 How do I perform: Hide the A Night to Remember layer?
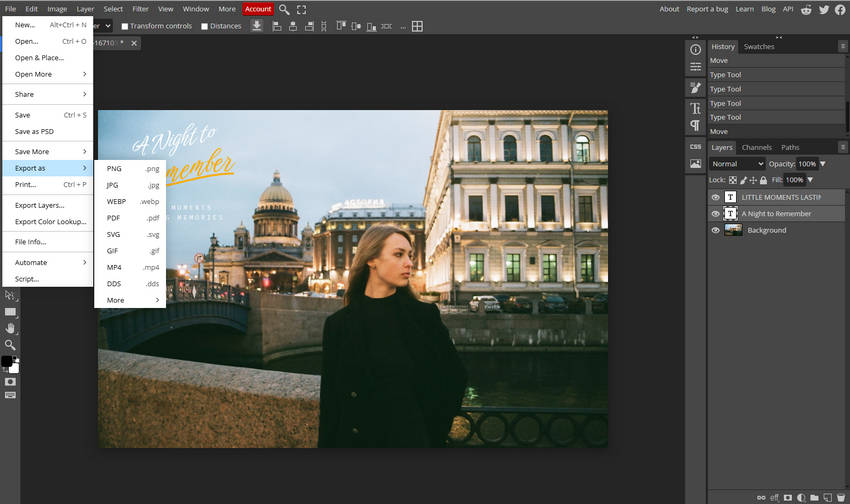tap(716, 214)
